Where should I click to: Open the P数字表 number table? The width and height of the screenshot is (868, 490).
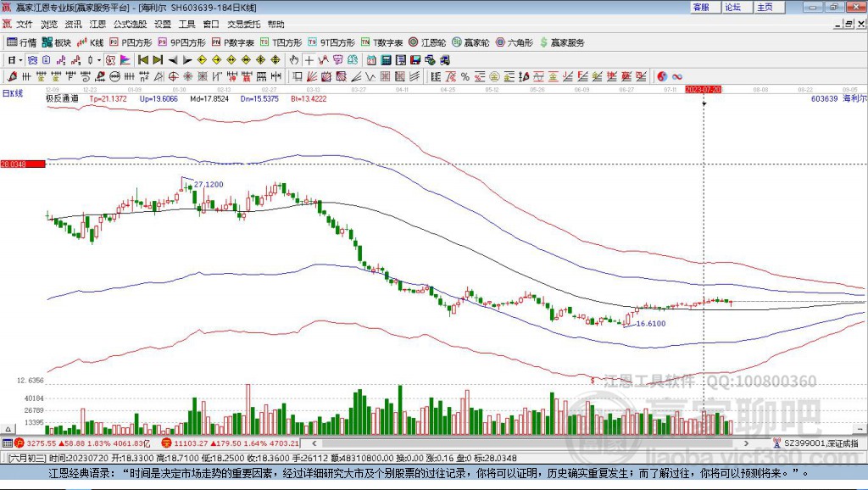[x=232, y=42]
